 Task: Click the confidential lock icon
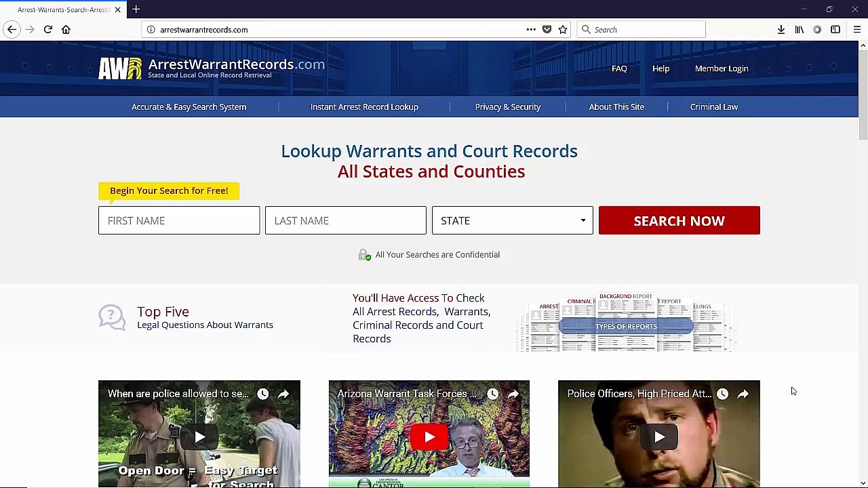pos(365,255)
